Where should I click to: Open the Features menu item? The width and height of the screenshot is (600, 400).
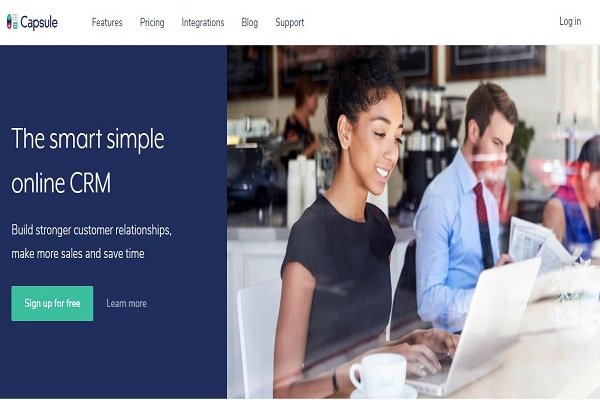[x=107, y=22]
